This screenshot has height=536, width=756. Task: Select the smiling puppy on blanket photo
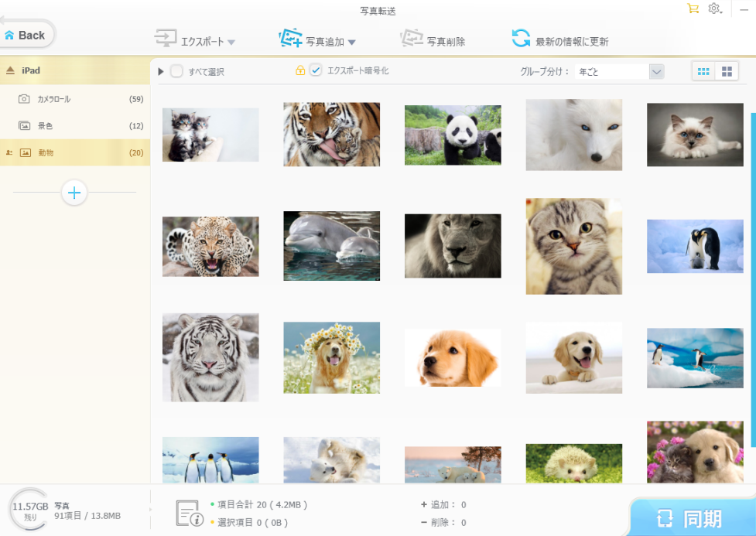(573, 357)
